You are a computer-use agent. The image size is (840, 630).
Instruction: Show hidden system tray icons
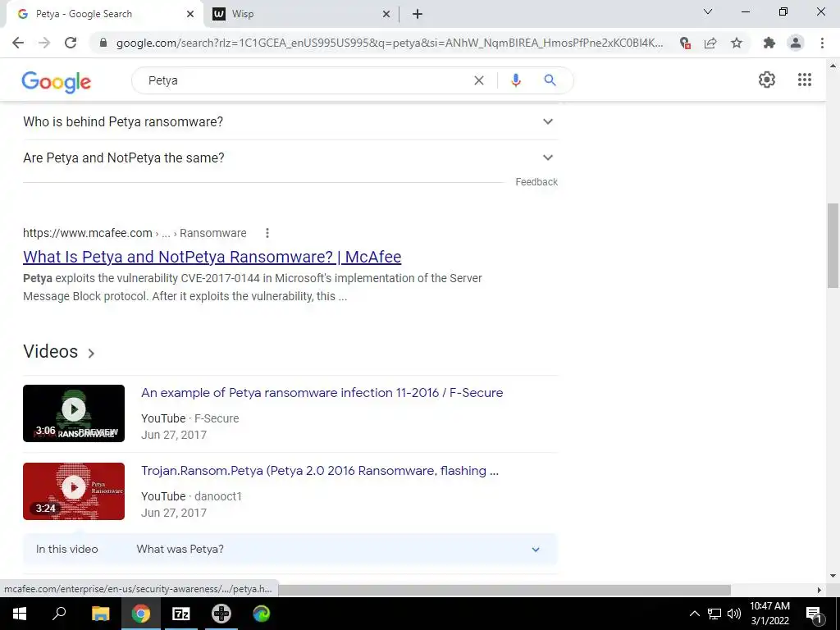point(694,614)
